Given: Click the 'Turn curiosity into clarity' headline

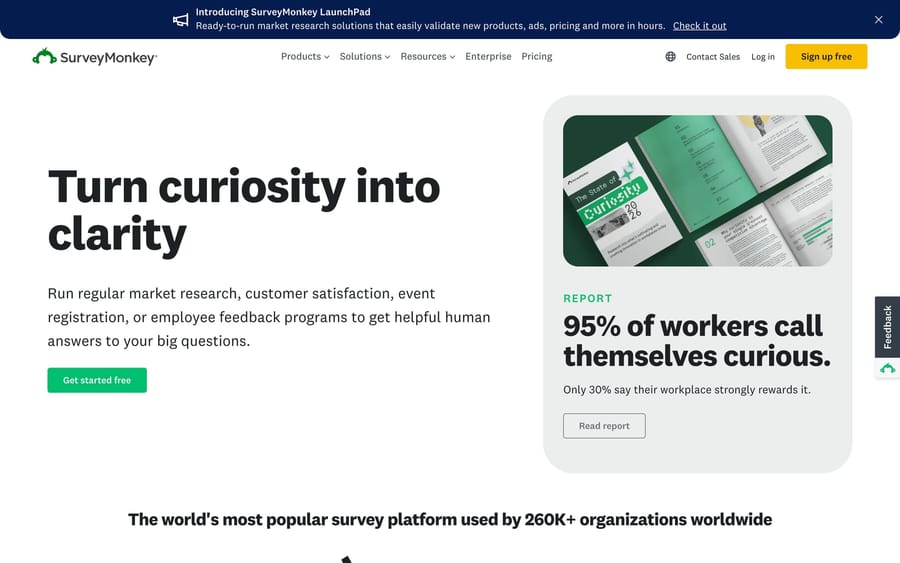Looking at the screenshot, I should tap(244, 211).
